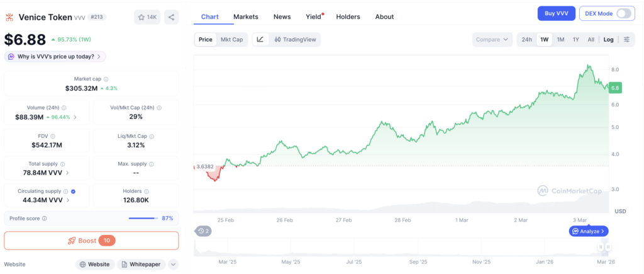The width and height of the screenshot is (644, 274).
Task: Switch to TradingView candlestick view
Action: coord(296,40)
